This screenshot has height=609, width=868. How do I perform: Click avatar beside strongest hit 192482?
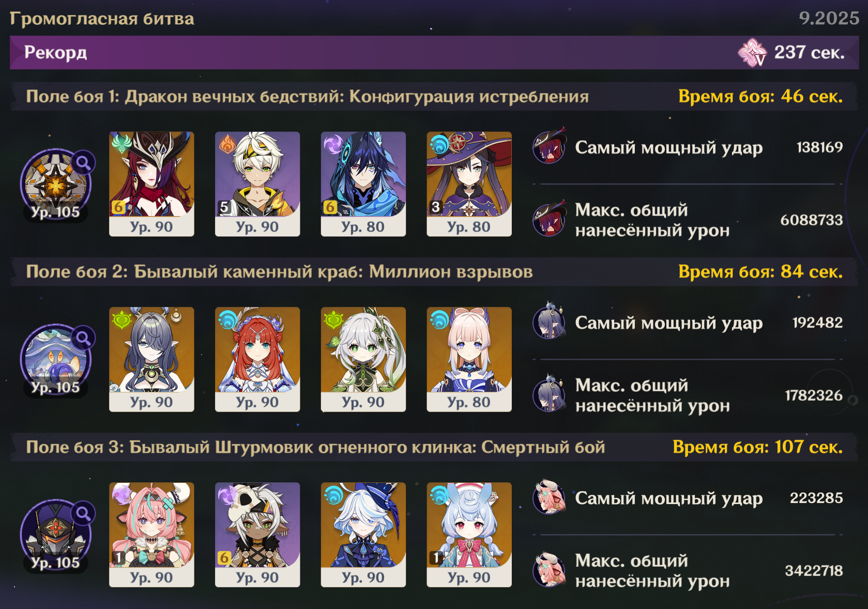(x=550, y=322)
